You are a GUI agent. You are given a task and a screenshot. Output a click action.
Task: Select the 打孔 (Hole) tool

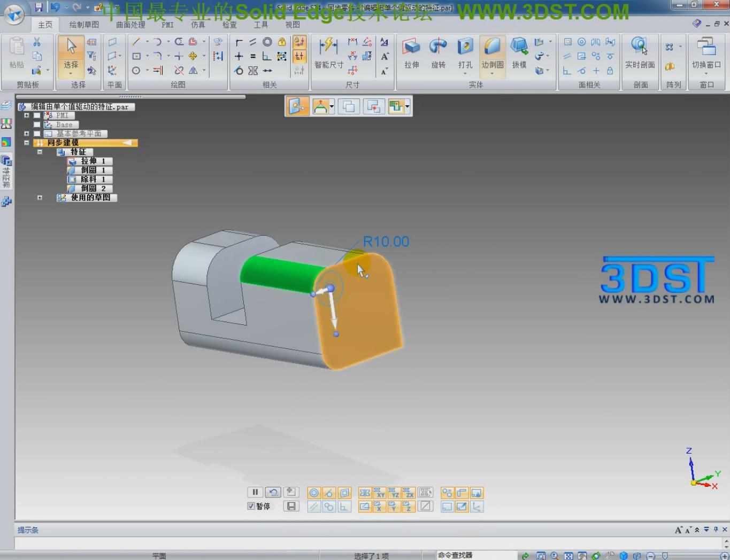pyautogui.click(x=465, y=54)
